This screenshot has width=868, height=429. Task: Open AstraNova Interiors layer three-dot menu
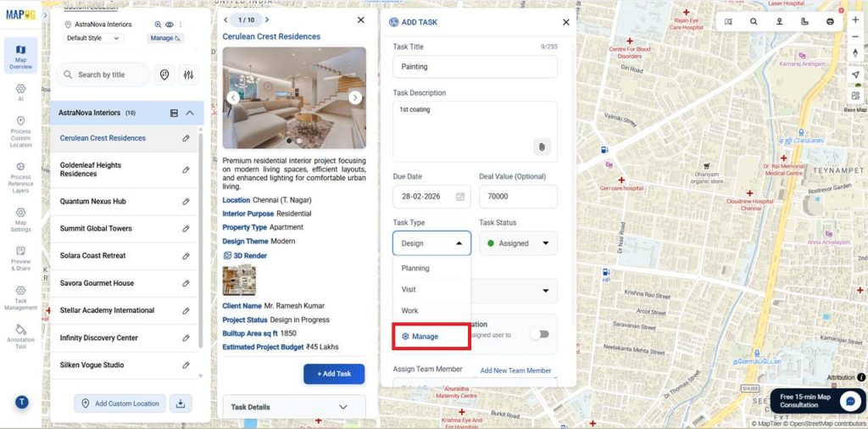pos(181,25)
